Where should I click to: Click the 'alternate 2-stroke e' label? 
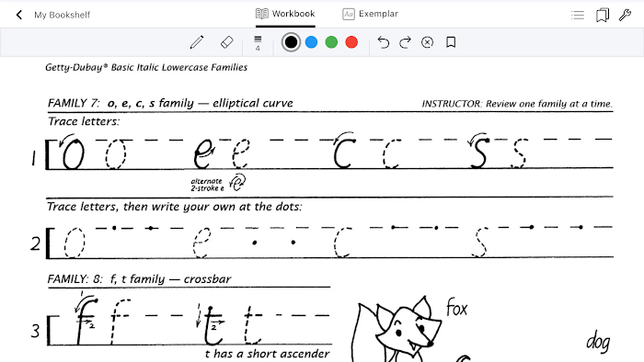pyautogui.click(x=207, y=185)
